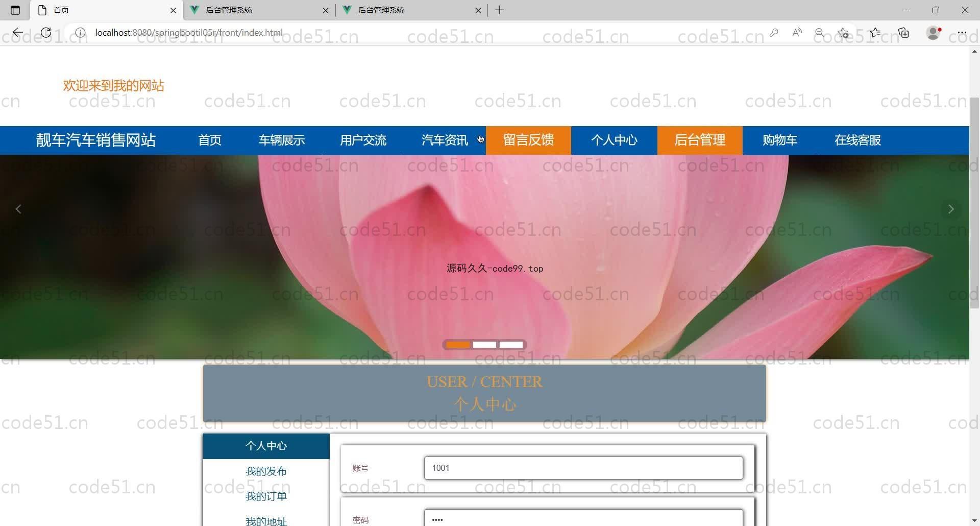
Task: Click the browser address bar URL
Action: tap(189, 33)
